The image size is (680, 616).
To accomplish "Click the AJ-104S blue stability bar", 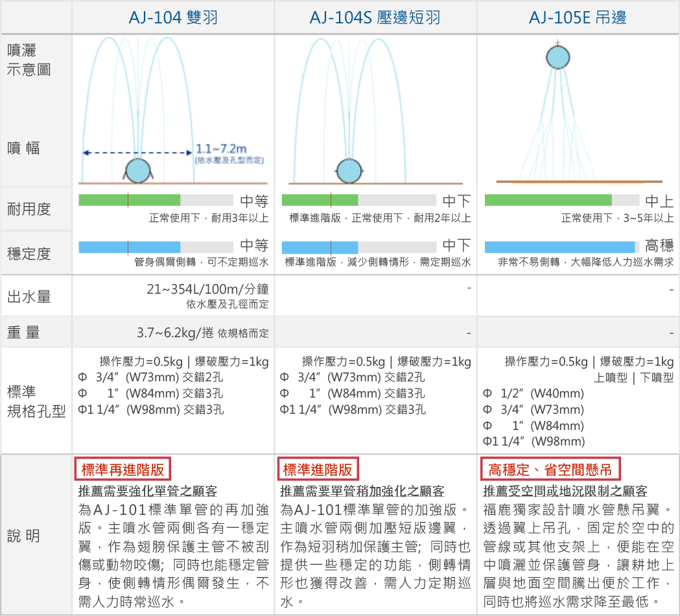I will (320, 247).
